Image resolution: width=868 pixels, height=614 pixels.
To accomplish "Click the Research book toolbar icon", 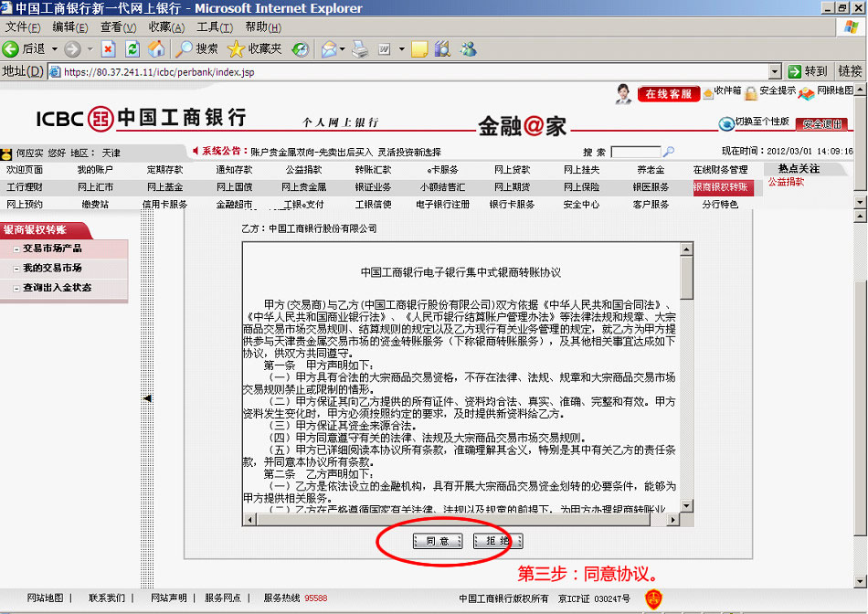I will 443,49.
